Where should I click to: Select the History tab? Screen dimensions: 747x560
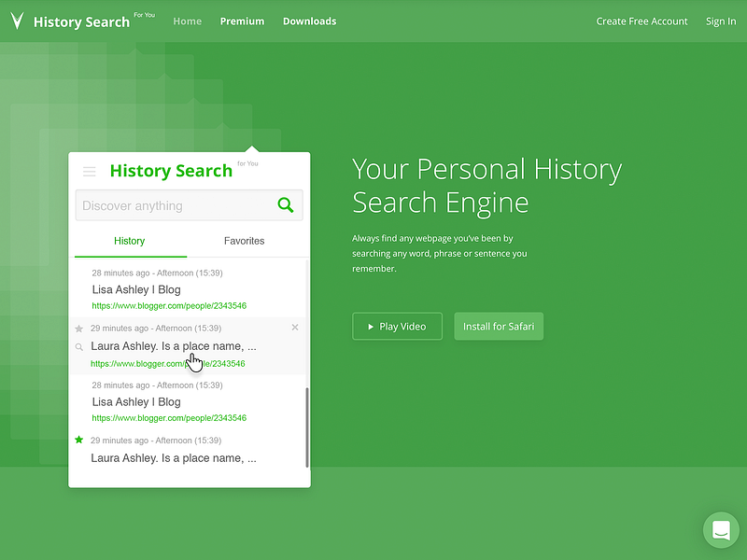(x=129, y=241)
